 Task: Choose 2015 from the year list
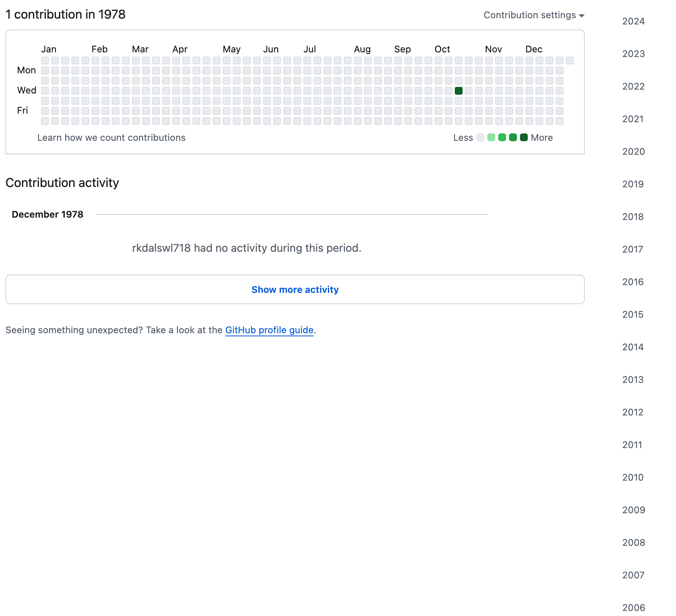tap(633, 315)
